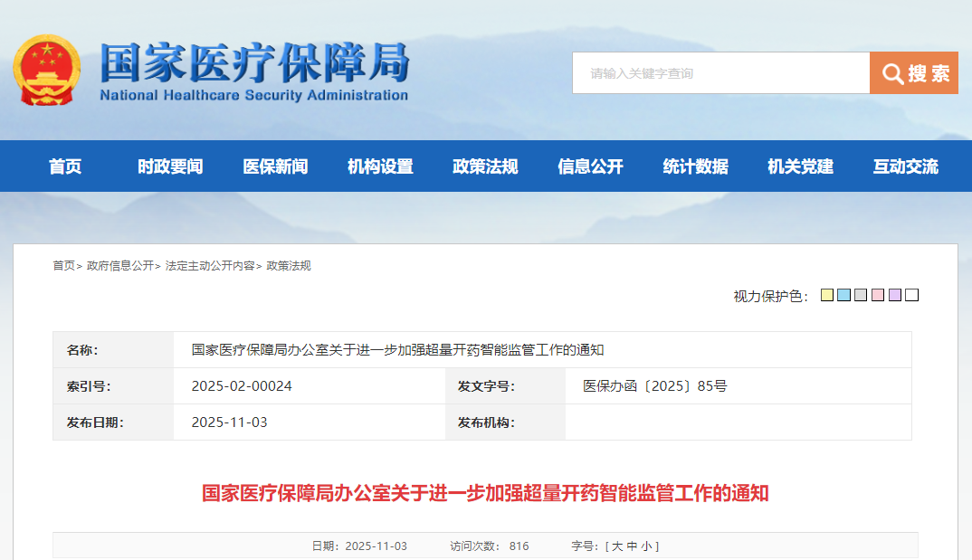Image resolution: width=972 pixels, height=560 pixels.
Task: Select the purple eyesight protection color
Action: pyautogui.click(x=895, y=295)
